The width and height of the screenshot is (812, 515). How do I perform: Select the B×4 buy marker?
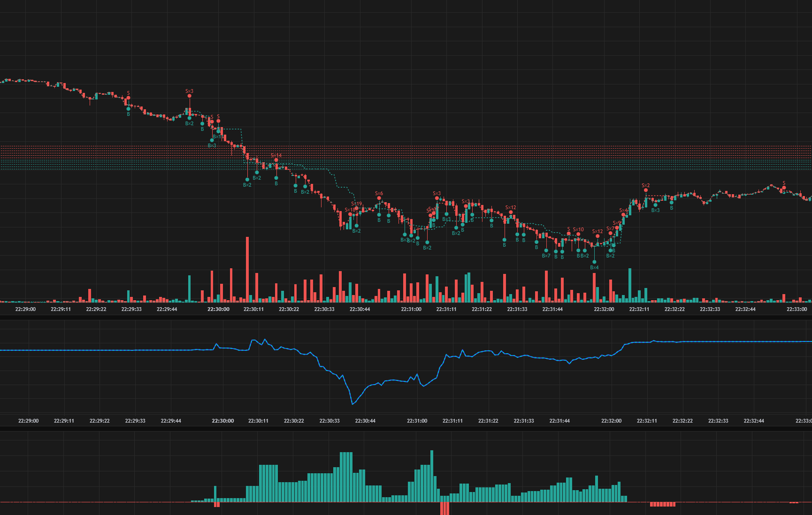tap(594, 262)
